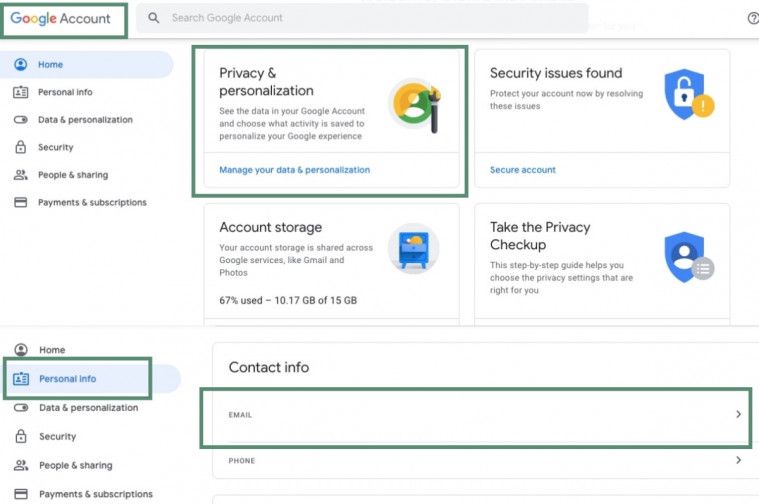The height and width of the screenshot is (504, 759).
Task: Open Payments & subscriptions in upper sidebar
Action: (92, 202)
